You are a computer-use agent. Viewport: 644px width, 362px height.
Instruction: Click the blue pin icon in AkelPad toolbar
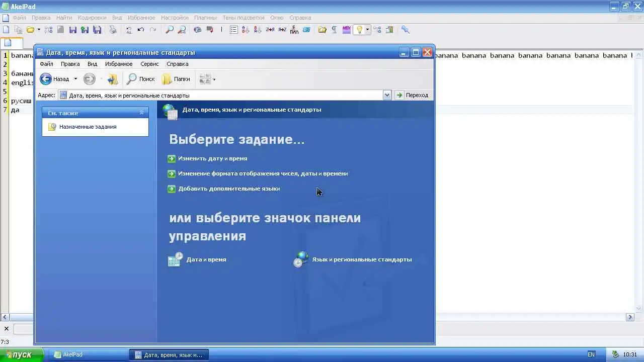pos(406,30)
